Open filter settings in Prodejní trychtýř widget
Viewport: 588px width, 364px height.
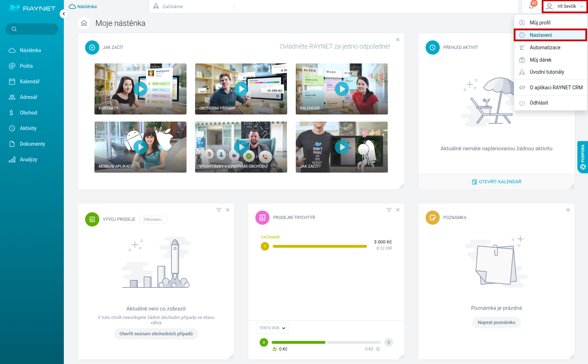click(389, 210)
